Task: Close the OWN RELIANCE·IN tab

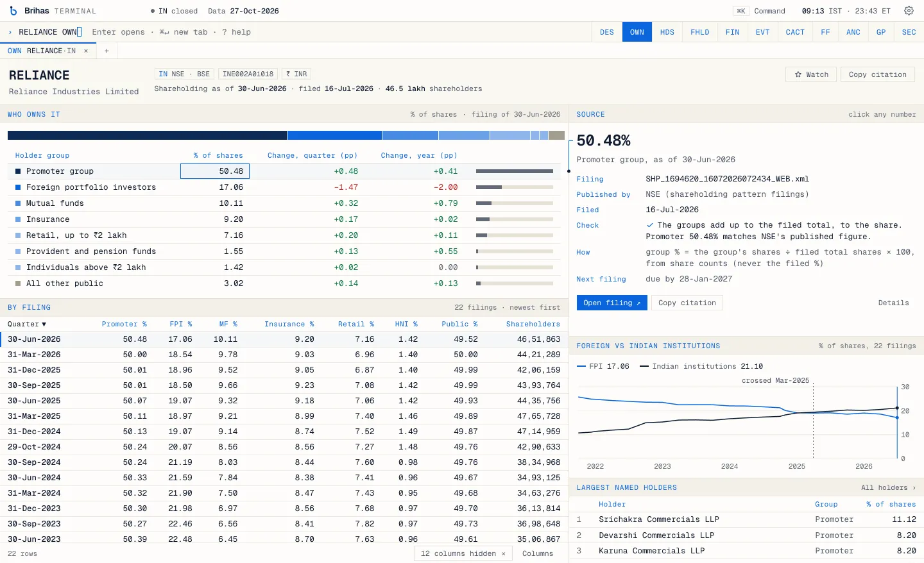Action: point(86,51)
